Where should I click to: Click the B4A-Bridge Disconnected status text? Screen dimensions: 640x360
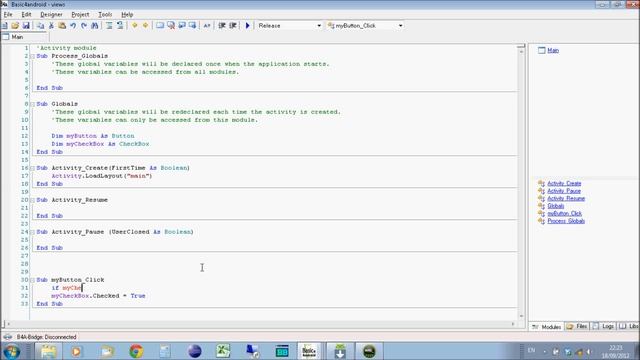click(x=46, y=337)
